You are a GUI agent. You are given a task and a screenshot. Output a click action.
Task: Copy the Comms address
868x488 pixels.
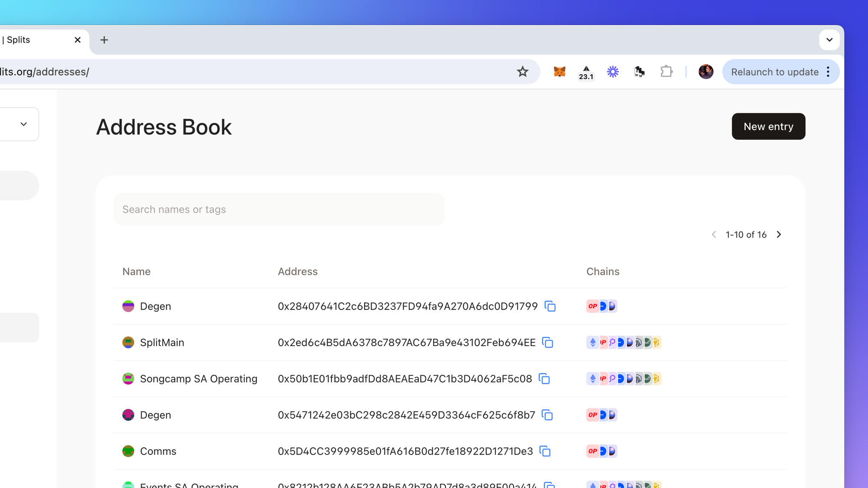tap(545, 451)
